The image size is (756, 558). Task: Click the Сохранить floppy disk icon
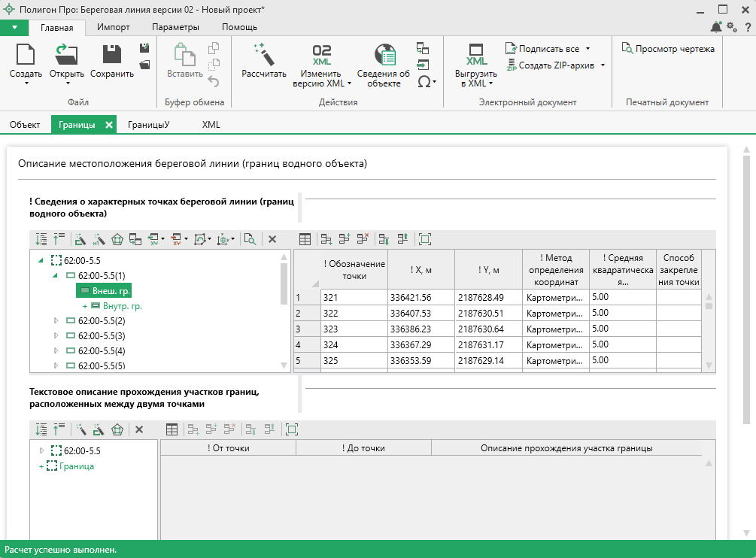(x=112, y=55)
